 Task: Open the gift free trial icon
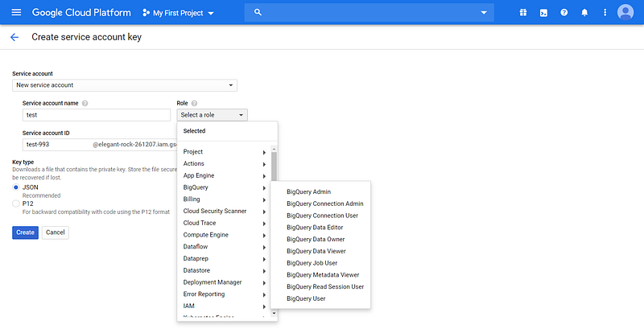coord(522,12)
